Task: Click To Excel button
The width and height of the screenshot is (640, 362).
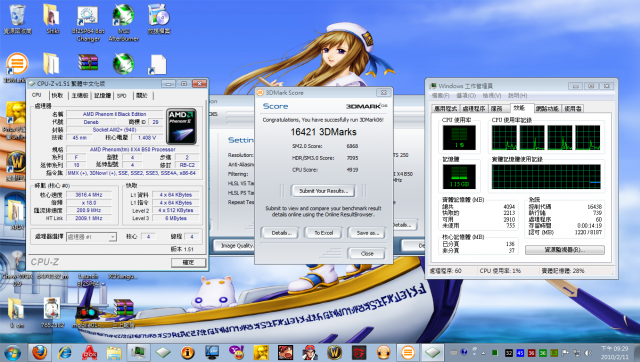Action: [x=324, y=233]
